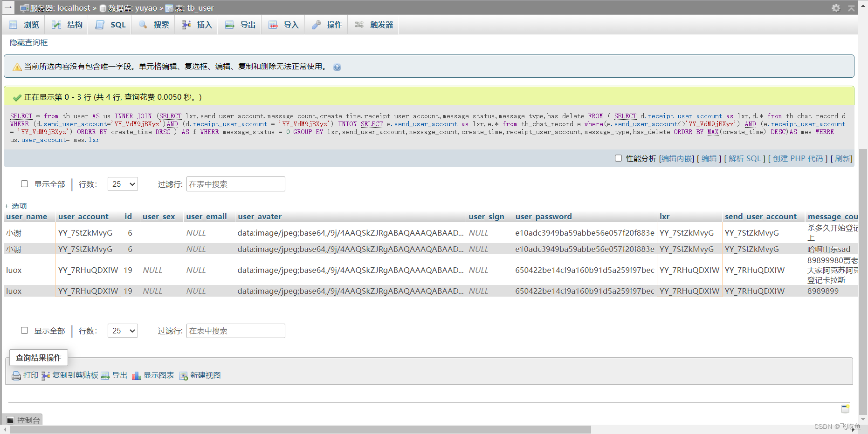868x434 pixels.
Task: Click the help icon in warning notice
Action: click(337, 67)
